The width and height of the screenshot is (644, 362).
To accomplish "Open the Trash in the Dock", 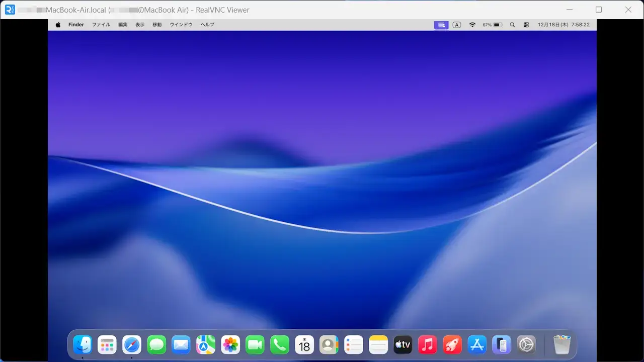I will (562, 345).
